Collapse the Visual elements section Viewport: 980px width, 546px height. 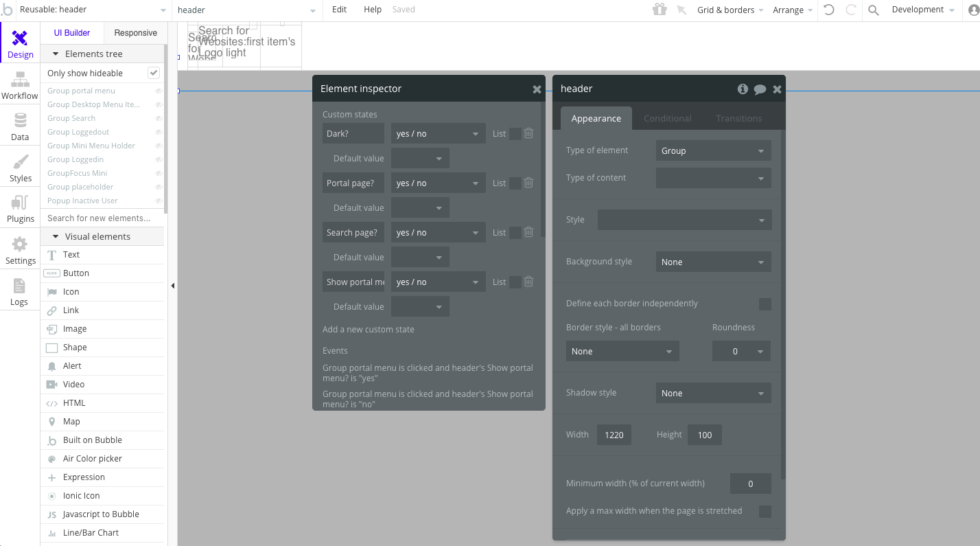tap(56, 236)
